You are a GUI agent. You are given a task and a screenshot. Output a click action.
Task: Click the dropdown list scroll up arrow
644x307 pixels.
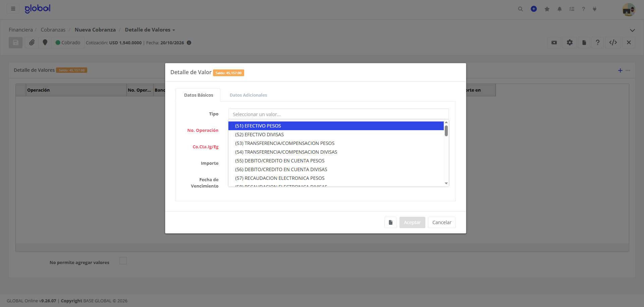click(x=446, y=122)
